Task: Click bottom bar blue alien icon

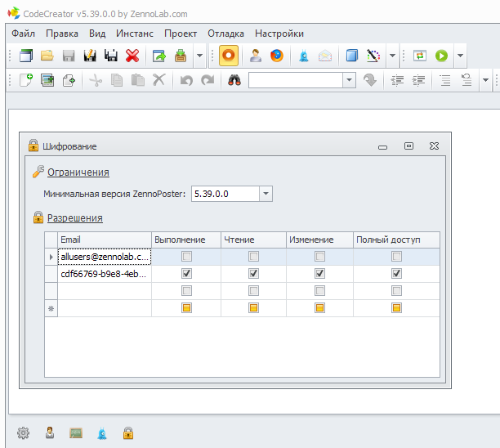Action: pyautogui.click(x=102, y=433)
